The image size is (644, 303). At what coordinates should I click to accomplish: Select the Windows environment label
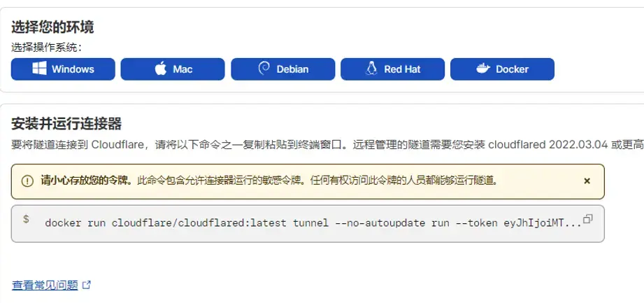[73, 69]
